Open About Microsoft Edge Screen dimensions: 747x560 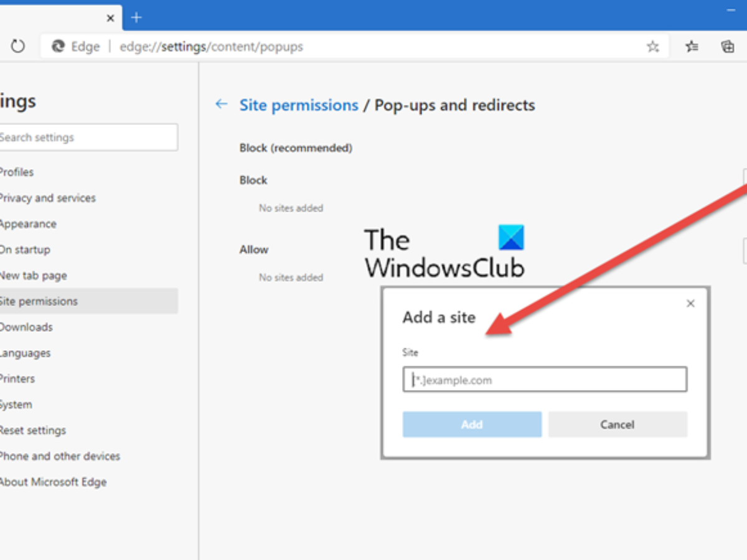[53, 482]
